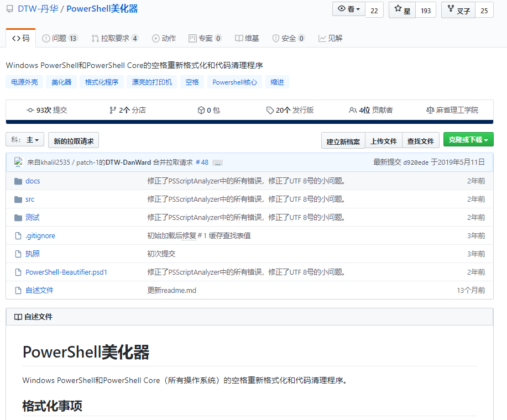The height and width of the screenshot is (420, 507).
Task: Open the stargazers count 193
Action: [x=426, y=11]
